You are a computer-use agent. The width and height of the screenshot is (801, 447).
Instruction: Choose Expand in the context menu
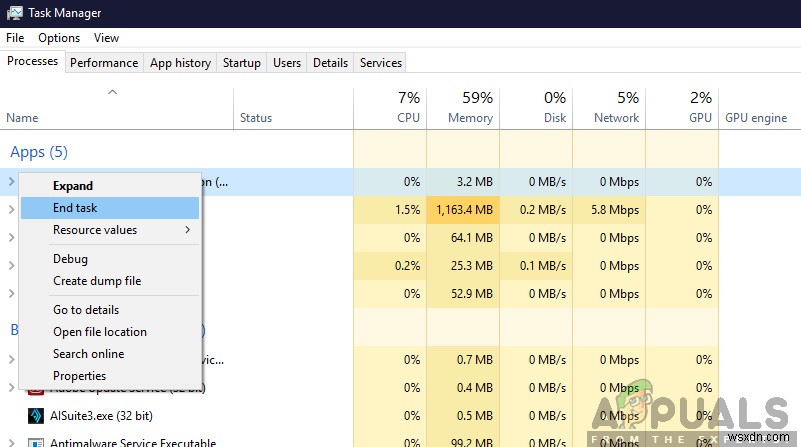coord(110,186)
